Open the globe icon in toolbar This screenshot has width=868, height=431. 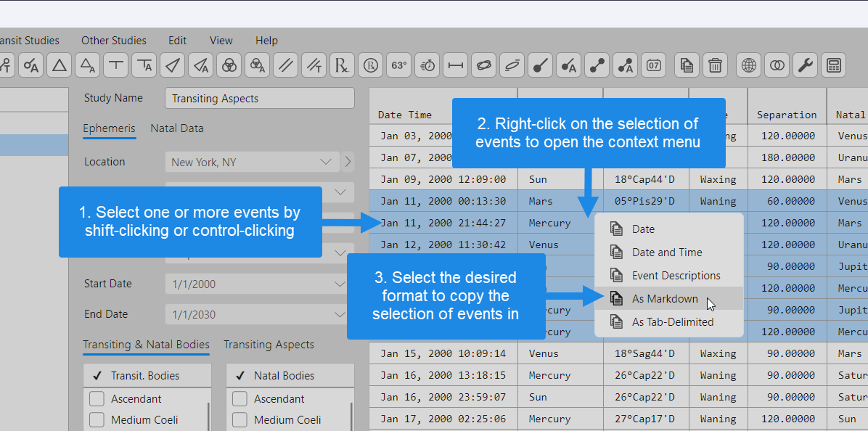tap(748, 65)
